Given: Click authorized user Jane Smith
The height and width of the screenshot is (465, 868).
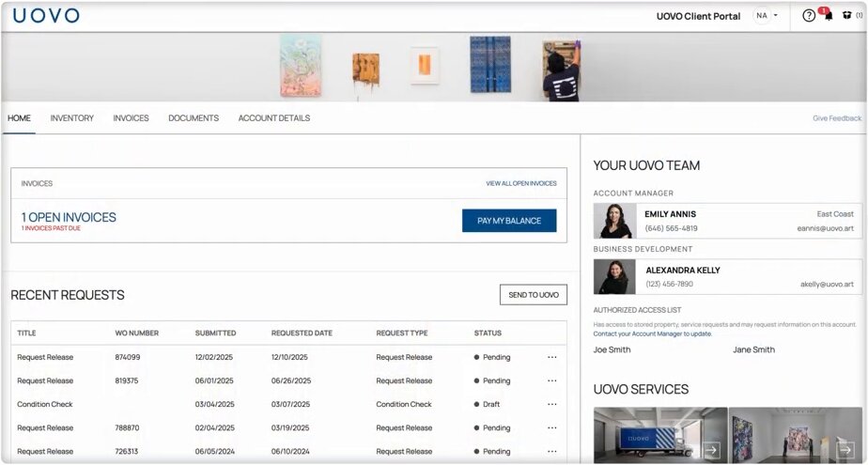Looking at the screenshot, I should [x=754, y=349].
